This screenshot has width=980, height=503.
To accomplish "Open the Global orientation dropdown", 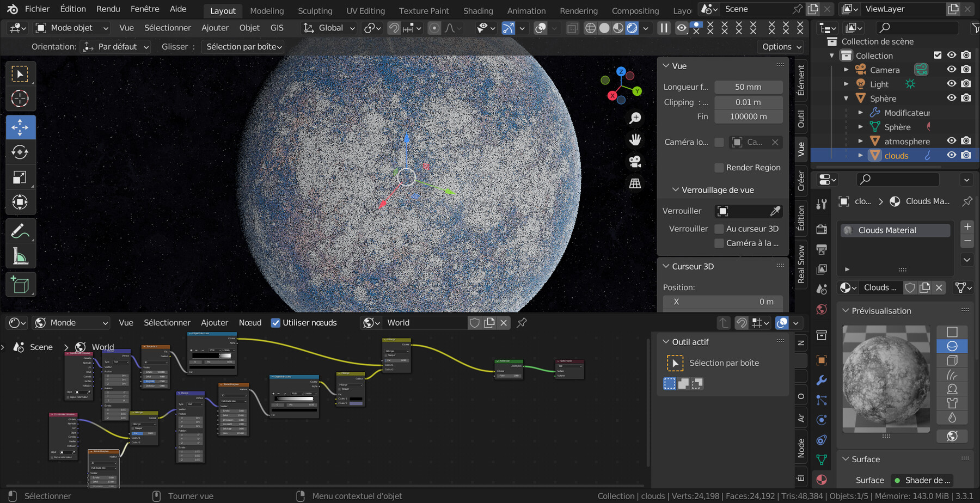I will click(x=328, y=28).
